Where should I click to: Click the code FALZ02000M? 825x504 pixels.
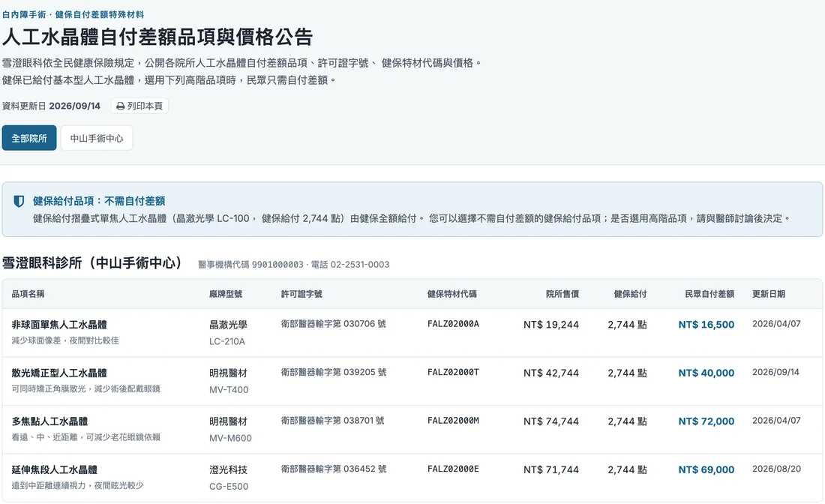(x=454, y=420)
